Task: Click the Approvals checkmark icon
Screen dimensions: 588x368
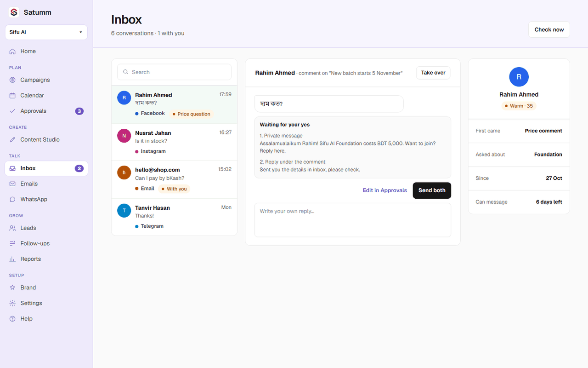Action: click(x=12, y=111)
